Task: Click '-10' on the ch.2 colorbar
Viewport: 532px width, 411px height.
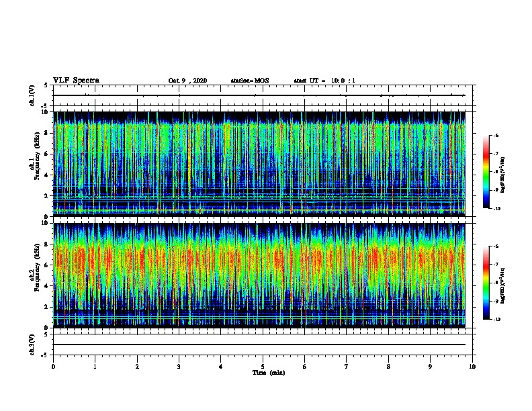Action: [496, 320]
